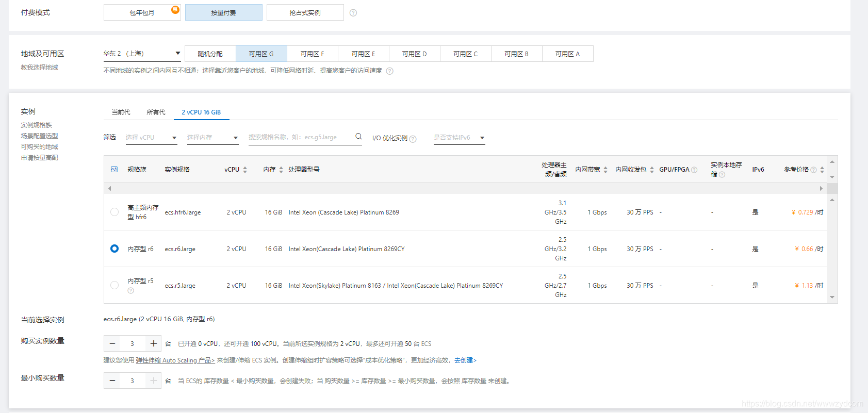Switch to the 所有代 tab
The image size is (868, 413).
coord(156,112)
